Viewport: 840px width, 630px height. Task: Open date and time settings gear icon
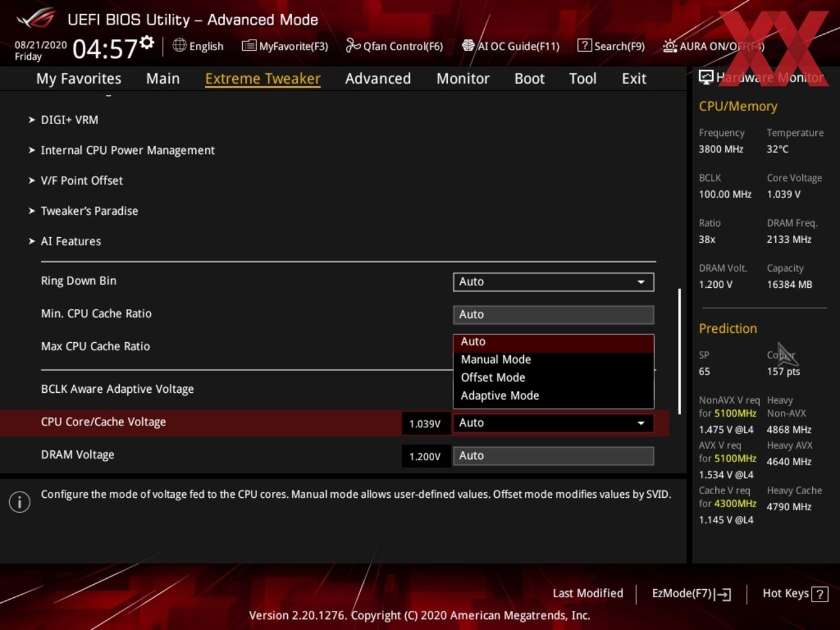pos(146,42)
